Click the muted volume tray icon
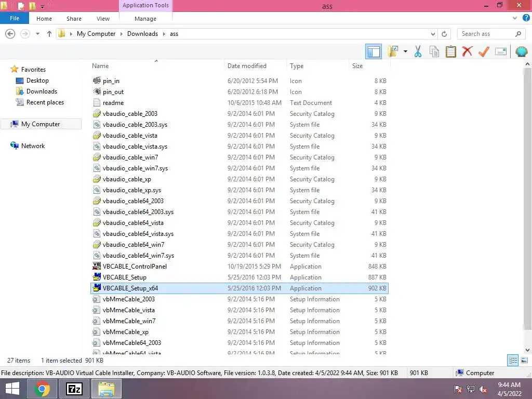 tap(483, 389)
